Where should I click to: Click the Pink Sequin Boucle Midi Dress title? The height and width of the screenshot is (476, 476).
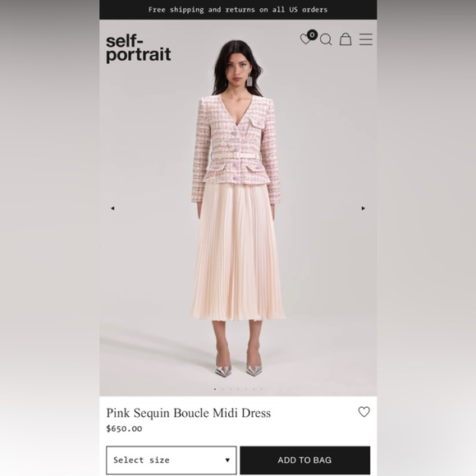point(188,413)
